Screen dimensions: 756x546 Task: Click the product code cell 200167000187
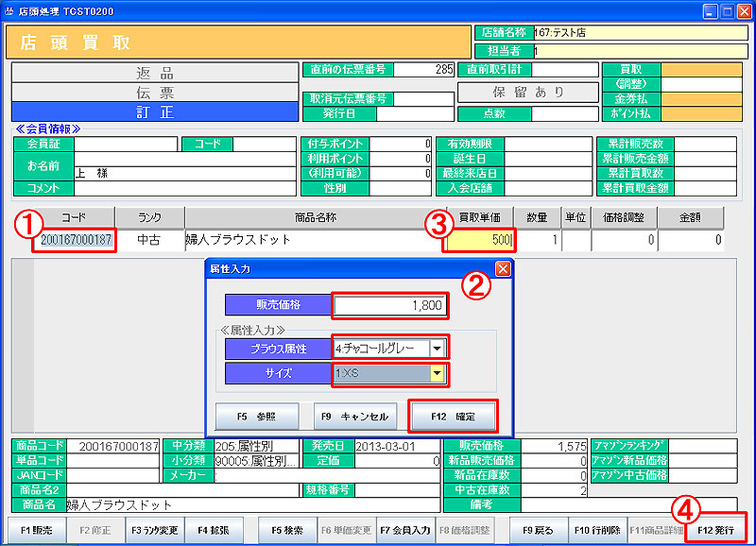(x=74, y=240)
